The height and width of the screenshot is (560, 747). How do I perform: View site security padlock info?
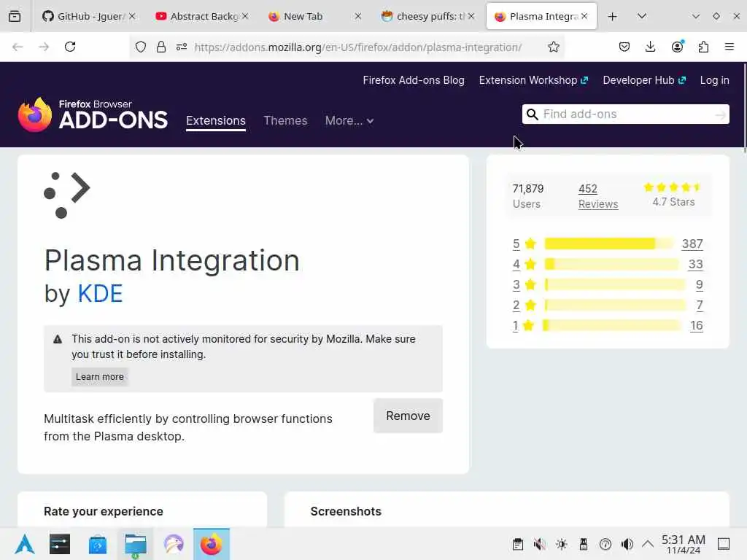pos(161,47)
